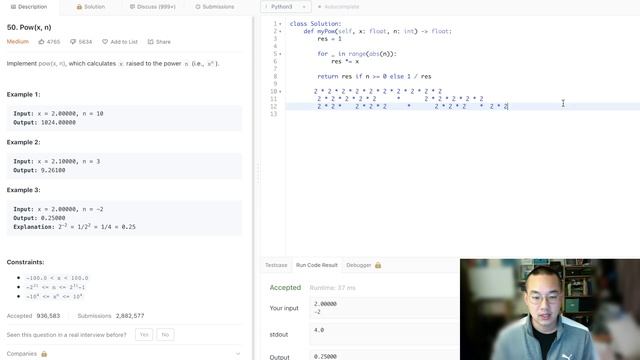Click the thumbs-down dislike icon
The width and height of the screenshot is (640, 360).
tap(73, 42)
